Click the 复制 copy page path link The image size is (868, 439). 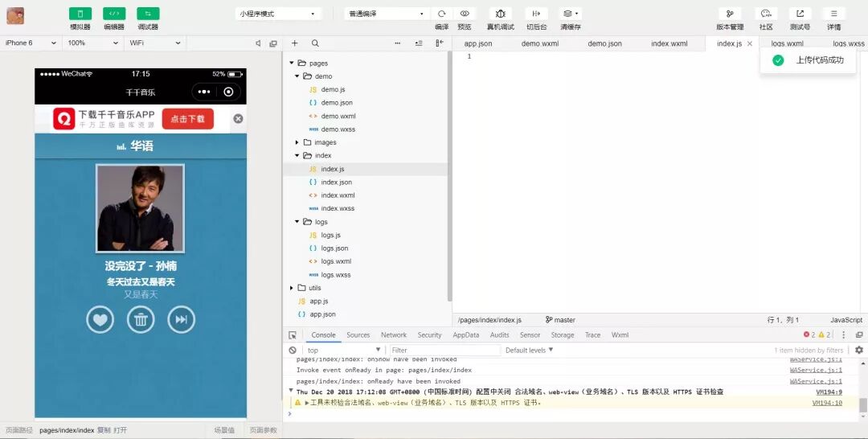[104, 430]
